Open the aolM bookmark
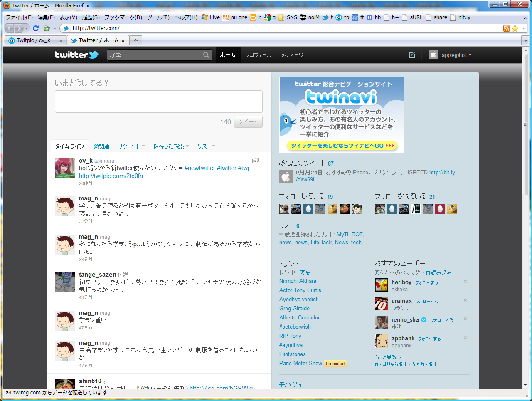 pos(310,17)
